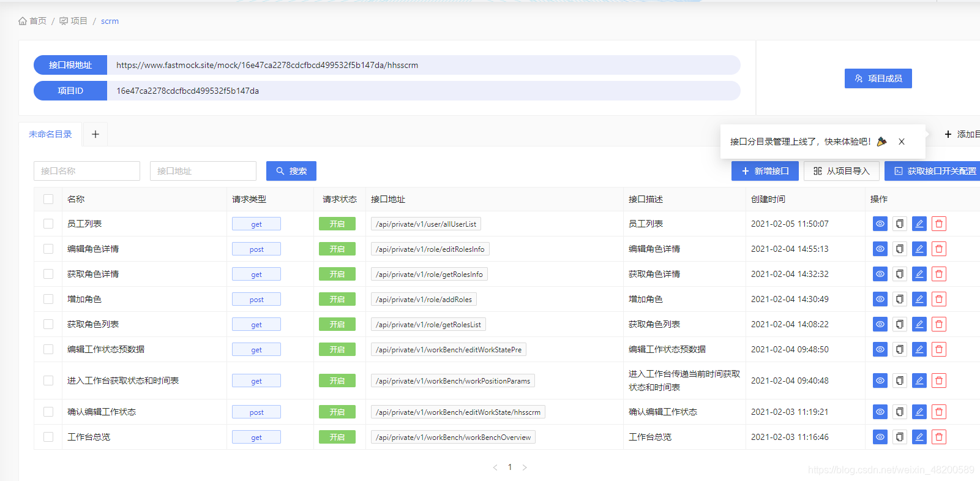Viewport: 980px width, 481px height.
Task: Click path /api/private/v1/role/addRoles
Action: click(x=424, y=299)
